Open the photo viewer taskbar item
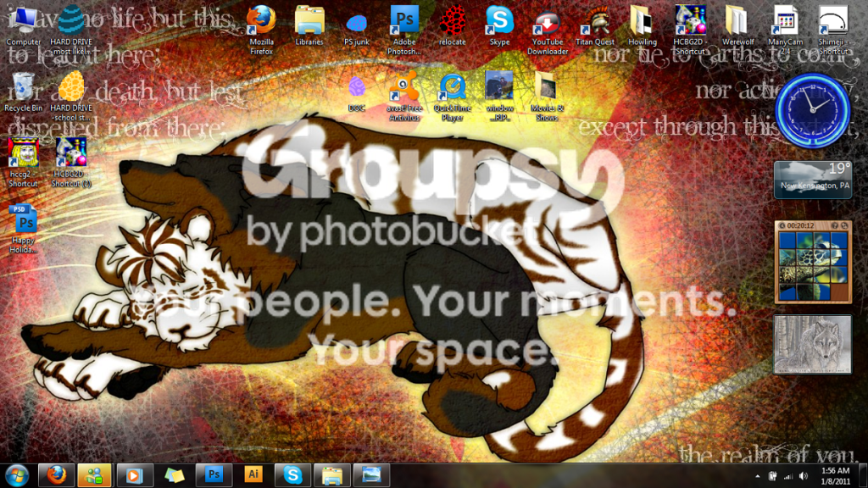Viewport: 868px width, 488px height. click(371, 475)
